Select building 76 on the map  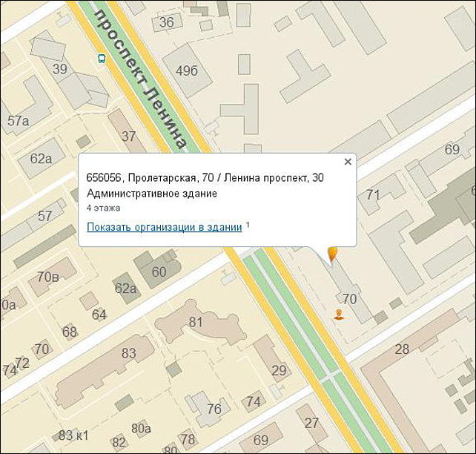tap(214, 409)
